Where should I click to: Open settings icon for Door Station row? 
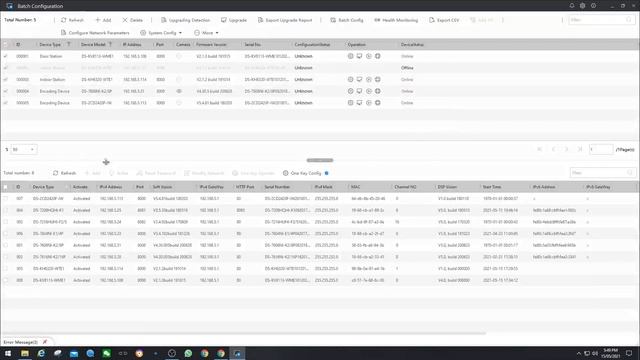350,56
